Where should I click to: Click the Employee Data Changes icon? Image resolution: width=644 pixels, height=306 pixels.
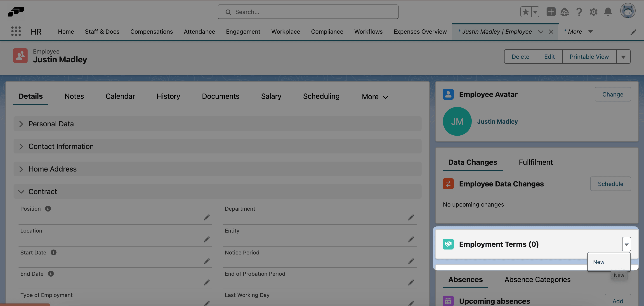(448, 184)
